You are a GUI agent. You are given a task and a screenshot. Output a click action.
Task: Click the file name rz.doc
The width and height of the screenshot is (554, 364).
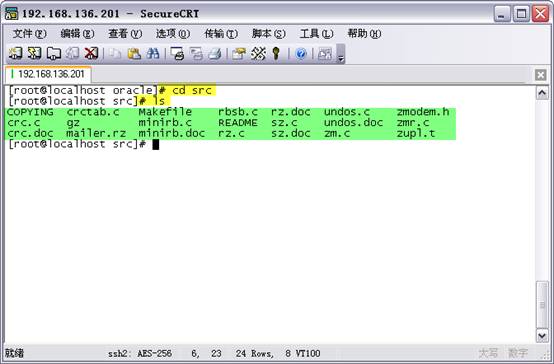[x=291, y=112]
